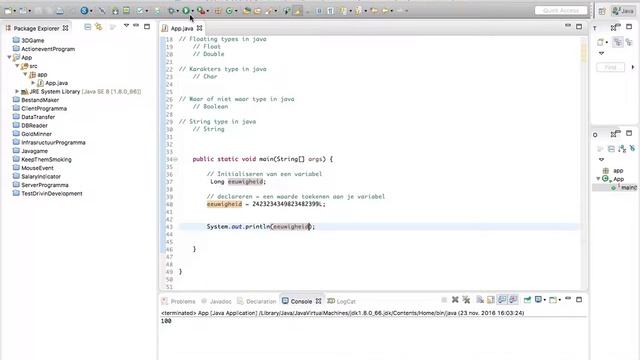This screenshot has width=640, height=360.
Task: Open Package Explorer View Menu triangle
Action: click(x=127, y=26)
